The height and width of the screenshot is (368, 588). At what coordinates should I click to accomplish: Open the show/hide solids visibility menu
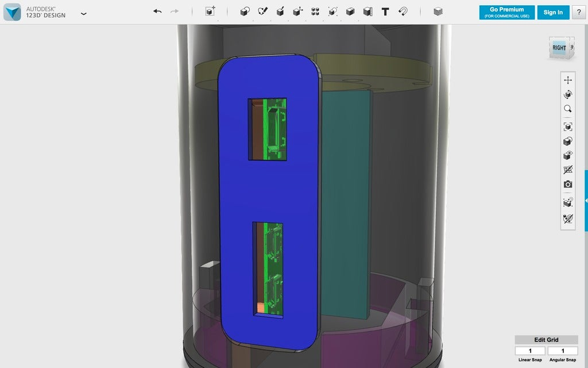pyautogui.click(x=568, y=155)
